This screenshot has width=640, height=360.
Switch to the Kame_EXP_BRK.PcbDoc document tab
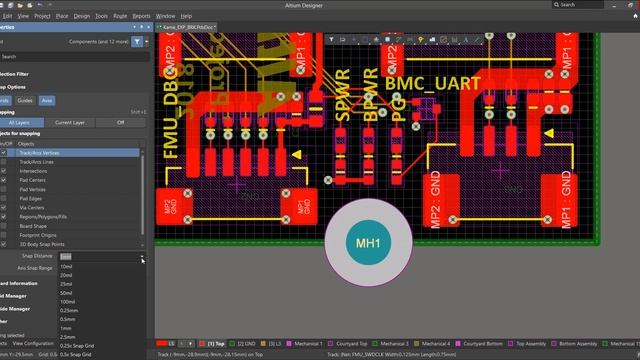(x=187, y=27)
